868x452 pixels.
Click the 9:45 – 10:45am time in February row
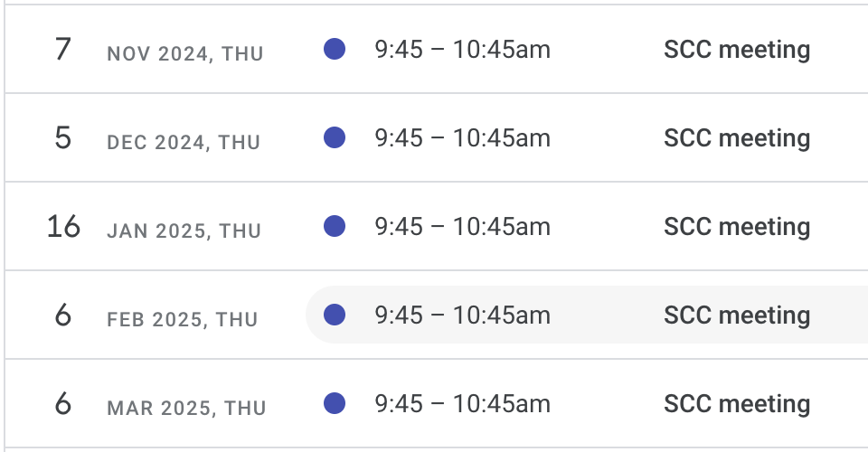click(462, 315)
